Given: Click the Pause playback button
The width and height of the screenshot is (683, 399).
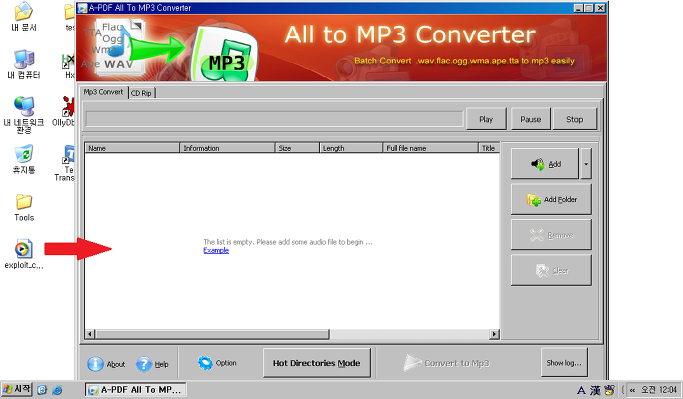Looking at the screenshot, I should click(x=530, y=119).
